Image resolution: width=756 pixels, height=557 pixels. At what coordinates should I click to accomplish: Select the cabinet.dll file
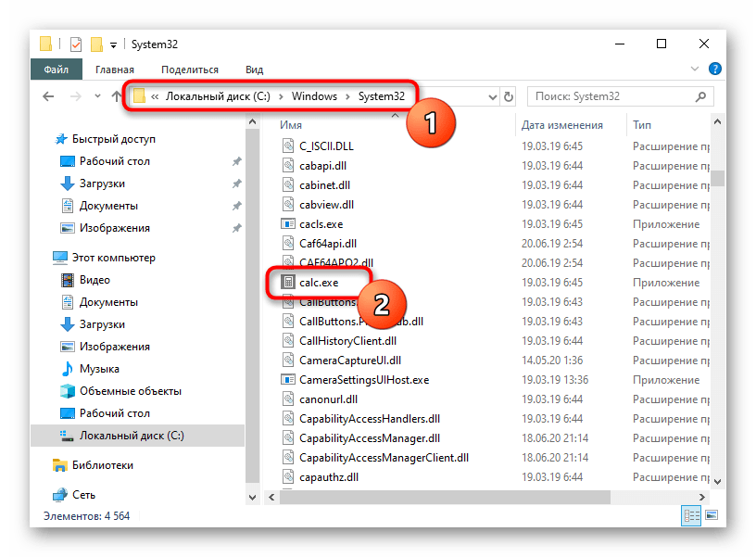pyautogui.click(x=325, y=185)
